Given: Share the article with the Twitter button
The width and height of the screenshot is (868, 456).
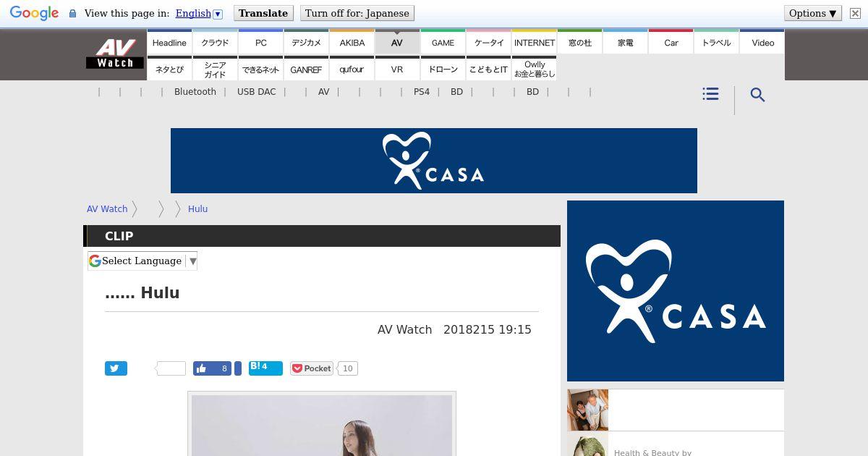Looking at the screenshot, I should pos(116,368).
